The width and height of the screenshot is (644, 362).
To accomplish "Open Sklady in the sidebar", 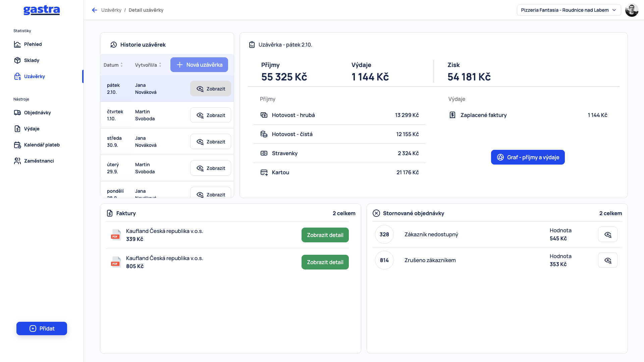I will (32, 60).
